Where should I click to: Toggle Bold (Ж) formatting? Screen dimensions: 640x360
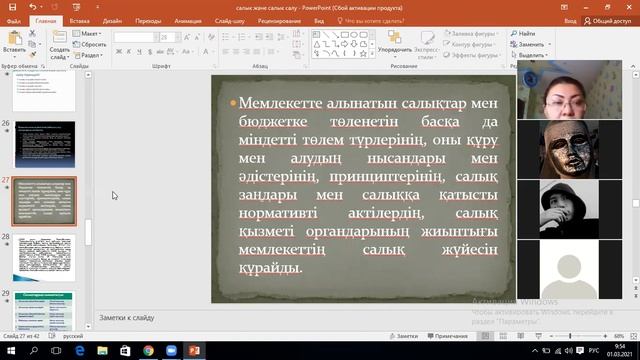click(118, 51)
